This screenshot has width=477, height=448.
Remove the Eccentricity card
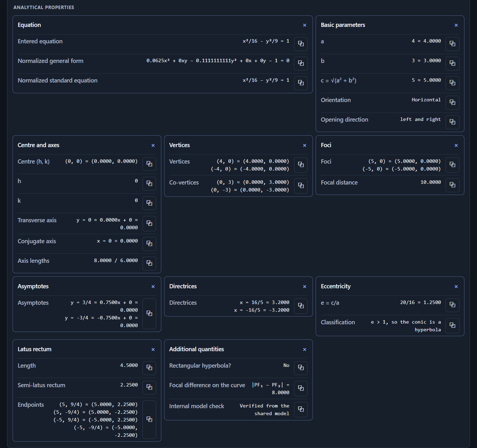456,287
